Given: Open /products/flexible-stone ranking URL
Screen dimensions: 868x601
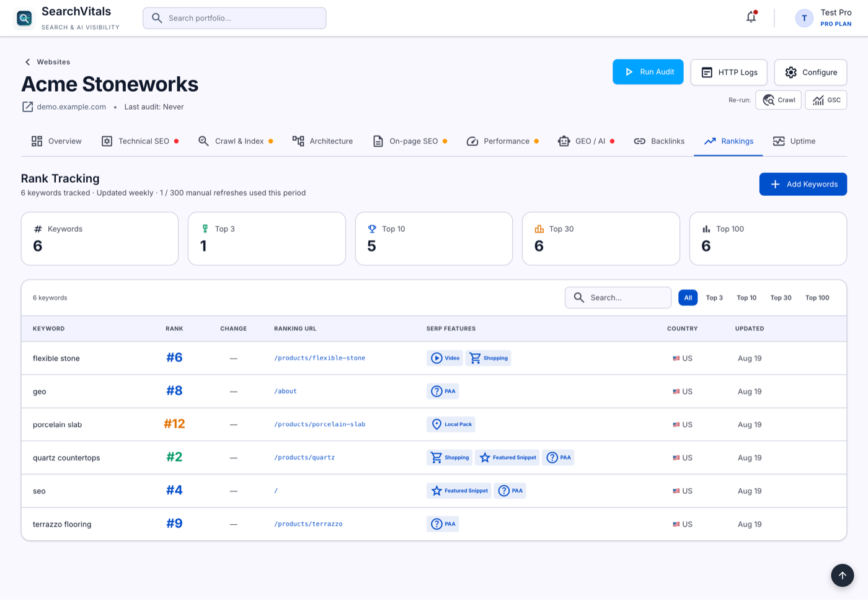Looking at the screenshot, I should click(320, 358).
